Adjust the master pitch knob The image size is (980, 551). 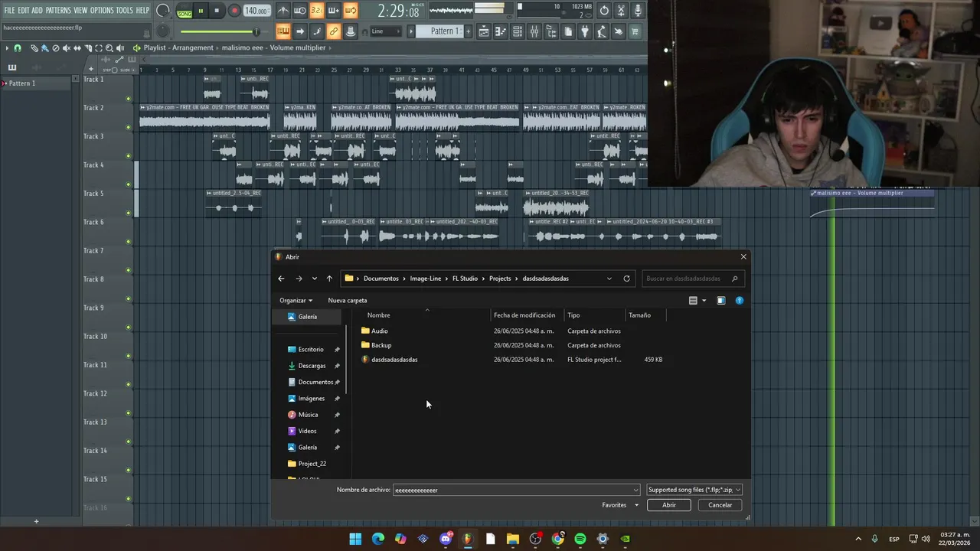pos(163,31)
